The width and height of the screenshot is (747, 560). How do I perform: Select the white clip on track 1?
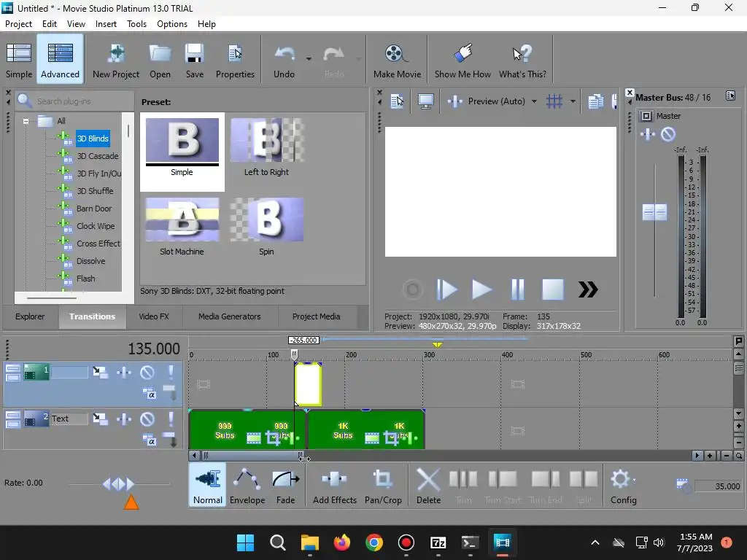[x=308, y=384]
